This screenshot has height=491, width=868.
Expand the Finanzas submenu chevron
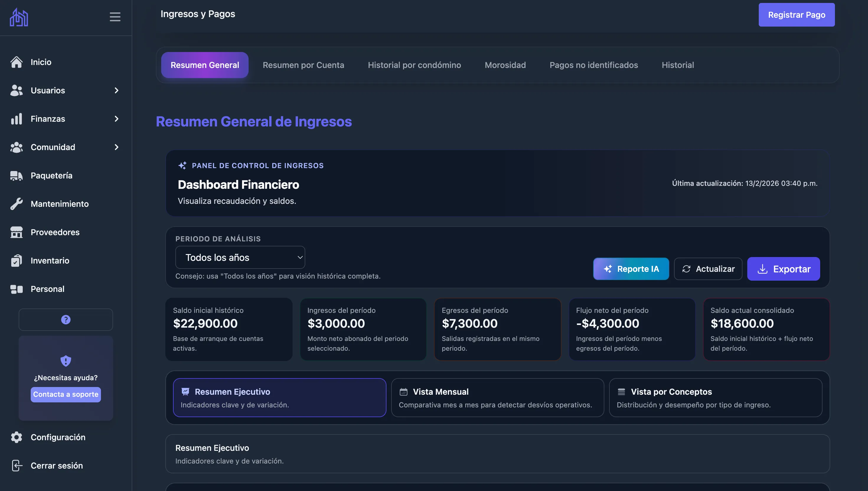pos(117,119)
